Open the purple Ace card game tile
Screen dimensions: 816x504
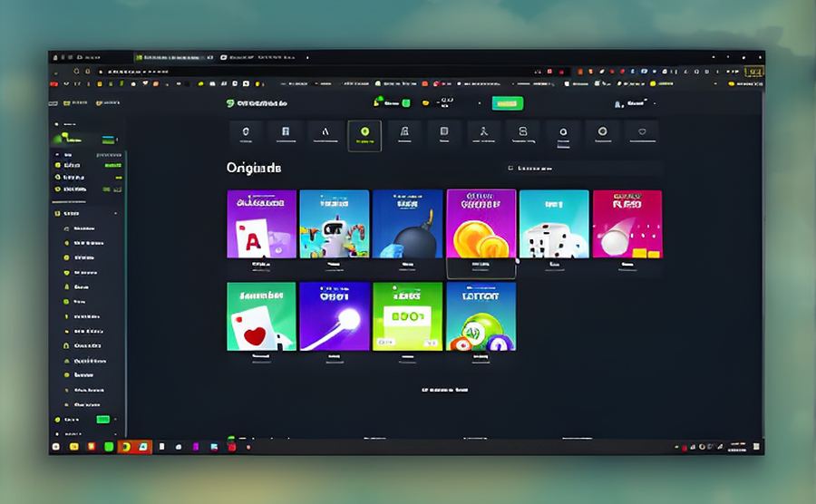click(x=261, y=224)
